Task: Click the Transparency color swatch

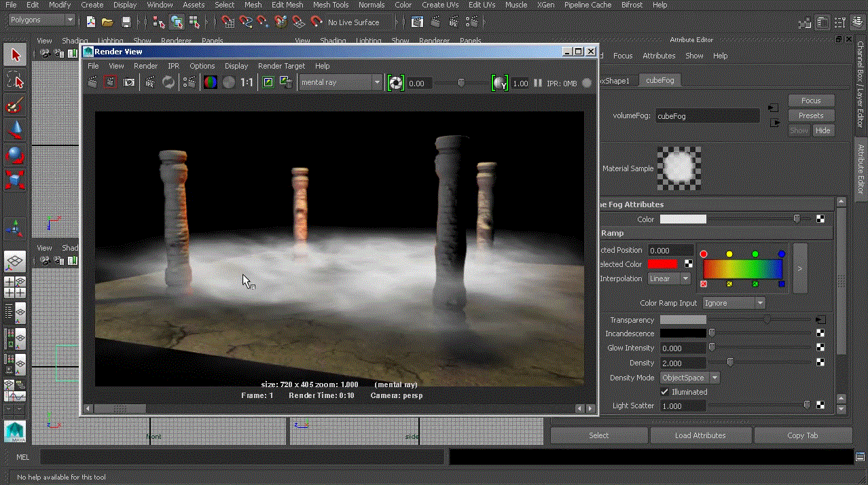Action: (683, 320)
